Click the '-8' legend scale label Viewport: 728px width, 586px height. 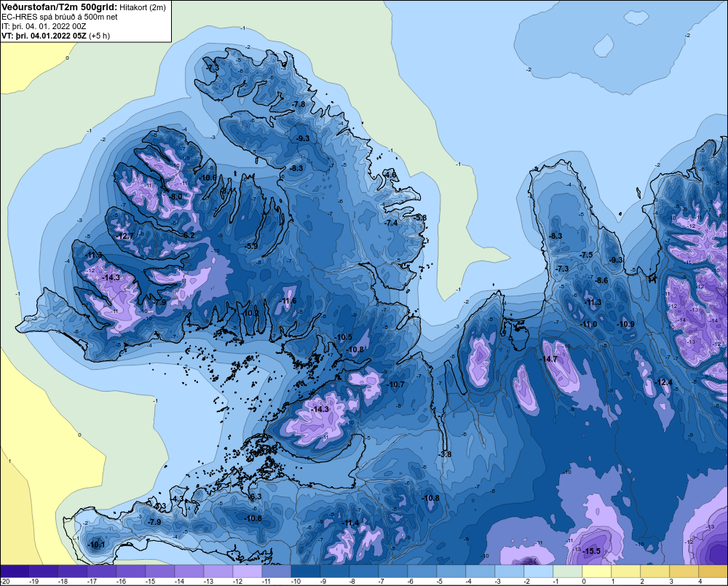coord(353,582)
